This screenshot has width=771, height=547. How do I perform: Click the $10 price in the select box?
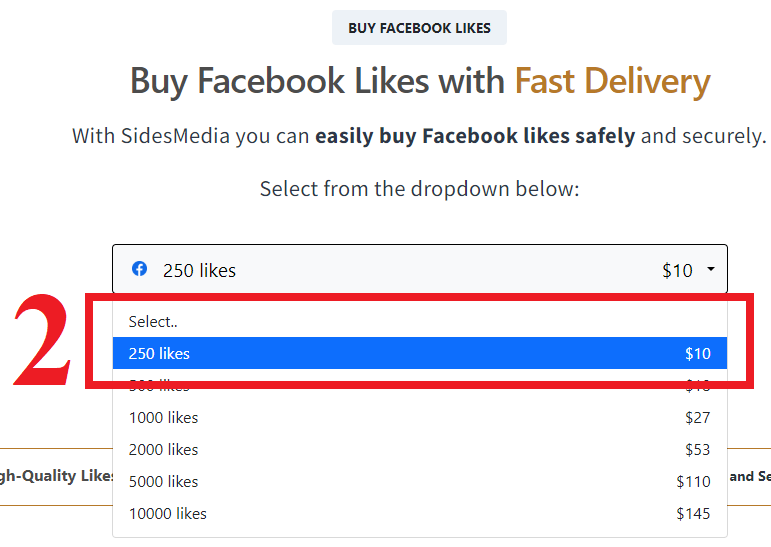(677, 270)
